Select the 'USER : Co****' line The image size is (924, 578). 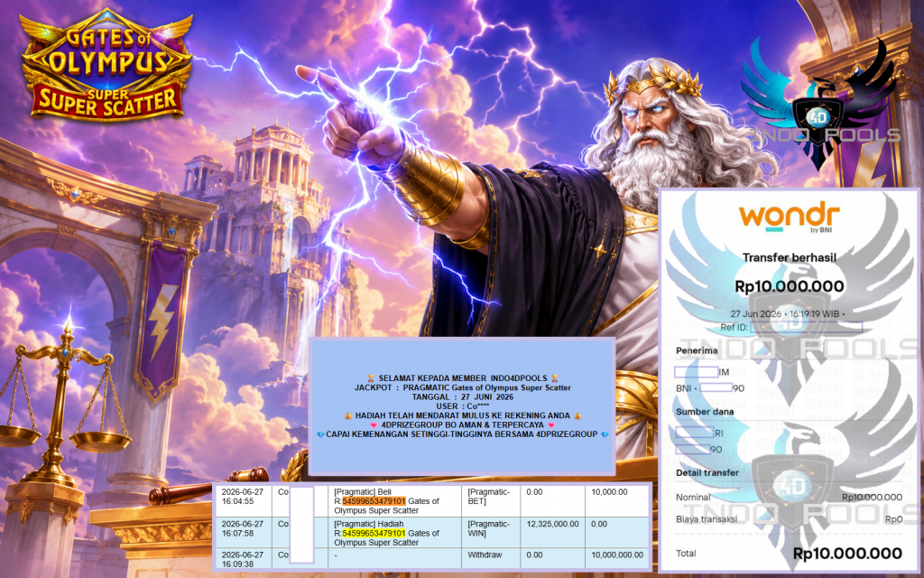click(x=463, y=406)
